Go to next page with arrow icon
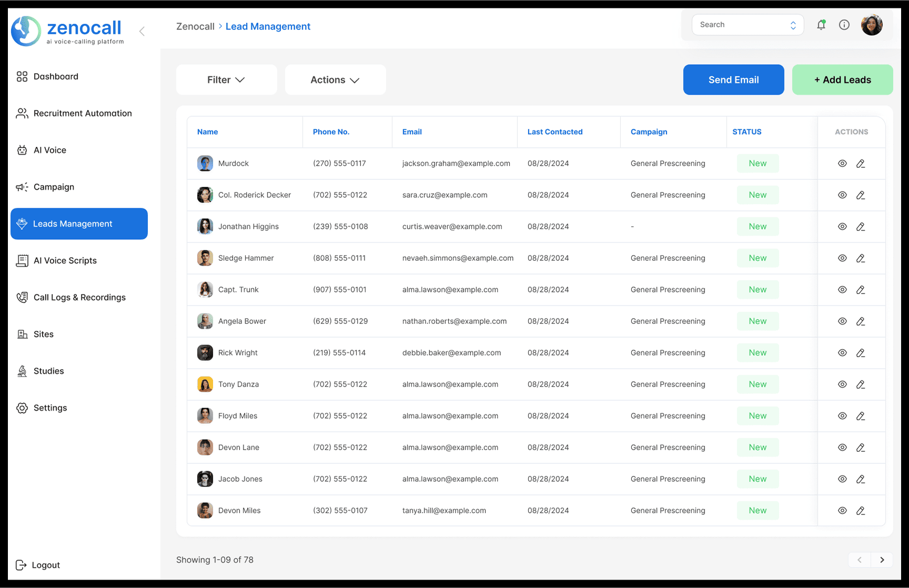Image resolution: width=909 pixels, height=588 pixels. pos(882,560)
